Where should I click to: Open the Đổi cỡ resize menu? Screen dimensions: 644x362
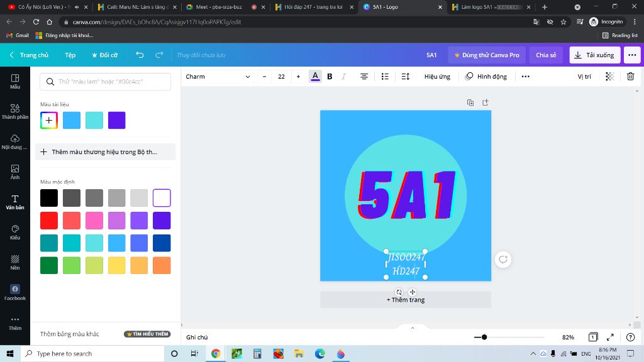pyautogui.click(x=105, y=55)
